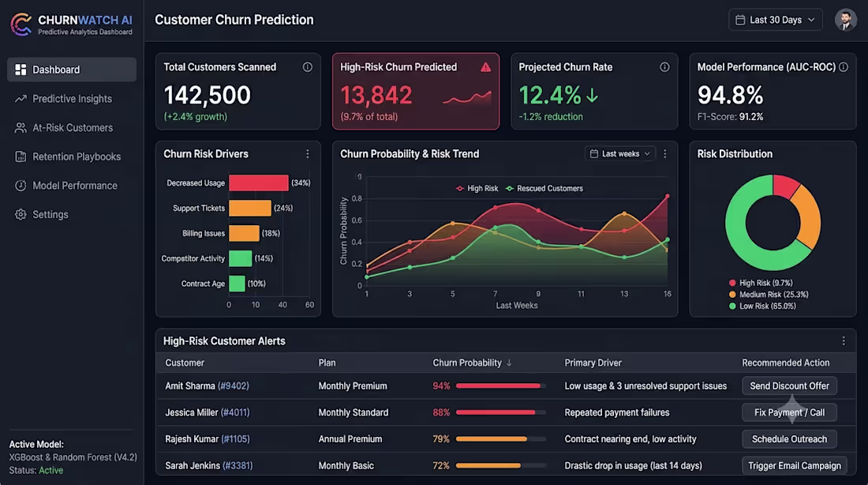Click the red Decreased Usage bar
The width and height of the screenshot is (868, 485).
[x=259, y=183]
